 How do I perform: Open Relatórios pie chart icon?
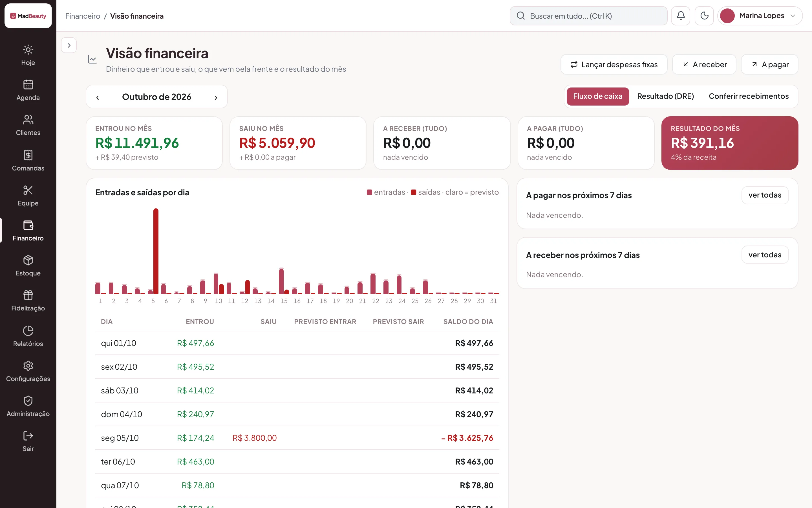[28, 330]
